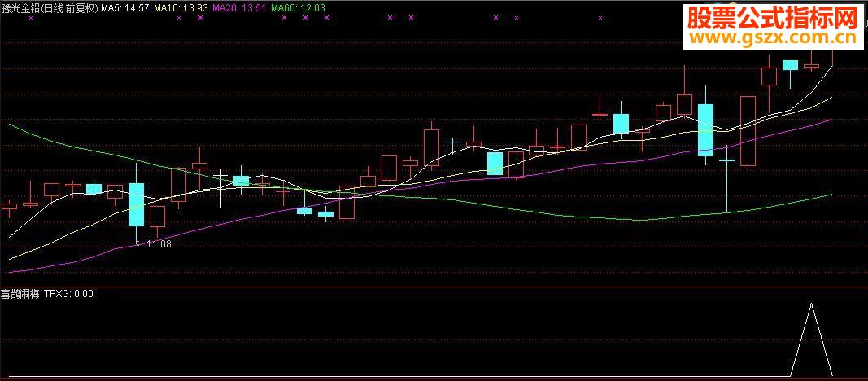Select the magenta MA20: 13.51 label

[x=239, y=8]
